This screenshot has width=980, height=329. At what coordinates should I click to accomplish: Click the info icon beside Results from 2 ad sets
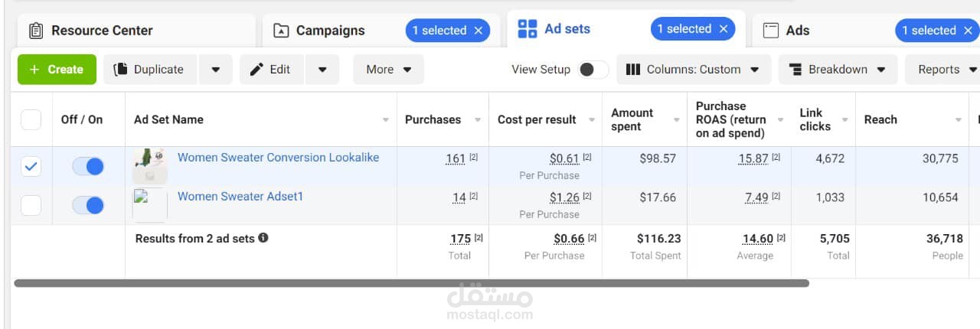pos(263,238)
